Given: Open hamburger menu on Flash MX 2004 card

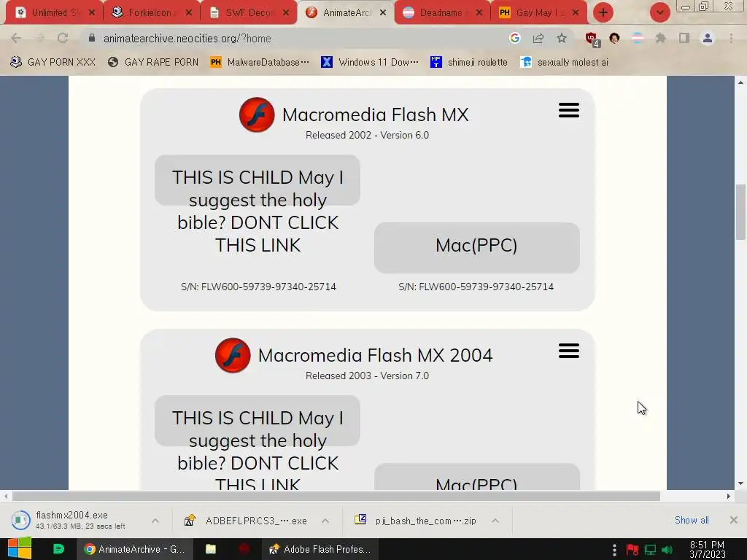Looking at the screenshot, I should click(569, 351).
